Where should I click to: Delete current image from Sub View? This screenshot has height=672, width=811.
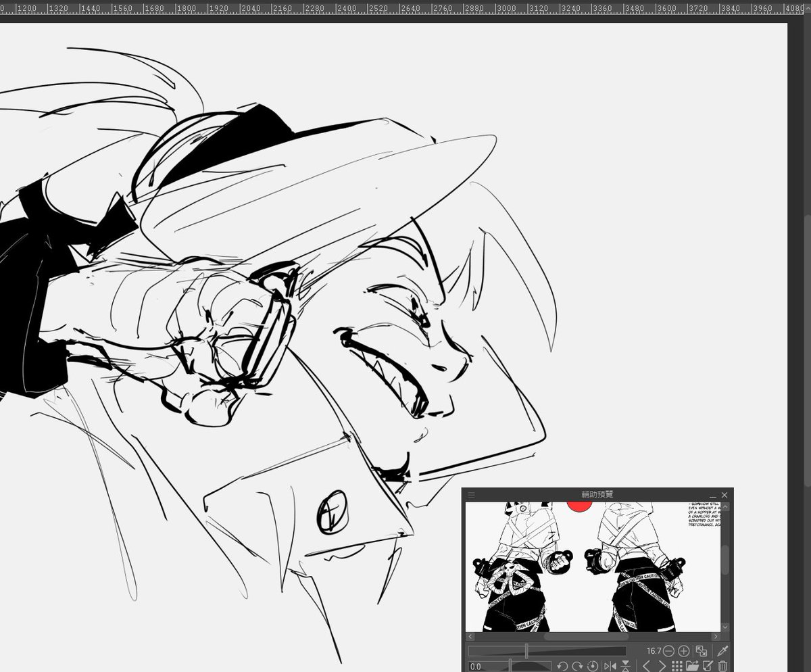(x=723, y=666)
